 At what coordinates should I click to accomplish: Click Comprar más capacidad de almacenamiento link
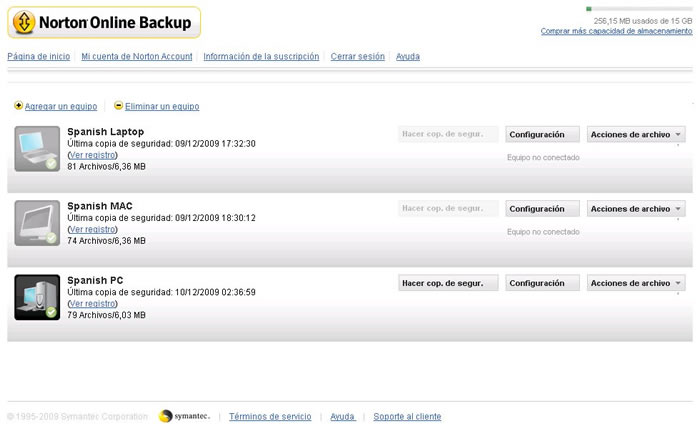(x=617, y=31)
